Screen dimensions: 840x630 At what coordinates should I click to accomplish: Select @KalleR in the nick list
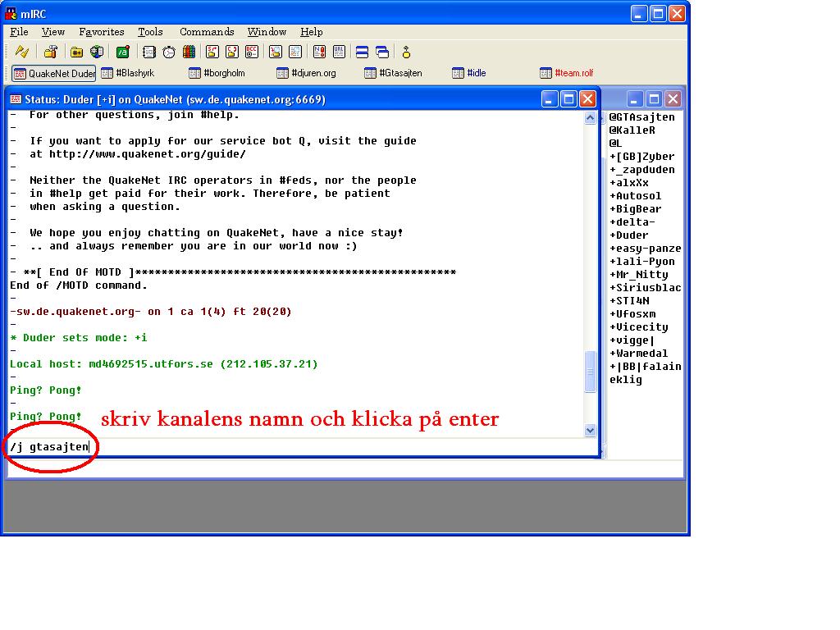[x=632, y=130]
